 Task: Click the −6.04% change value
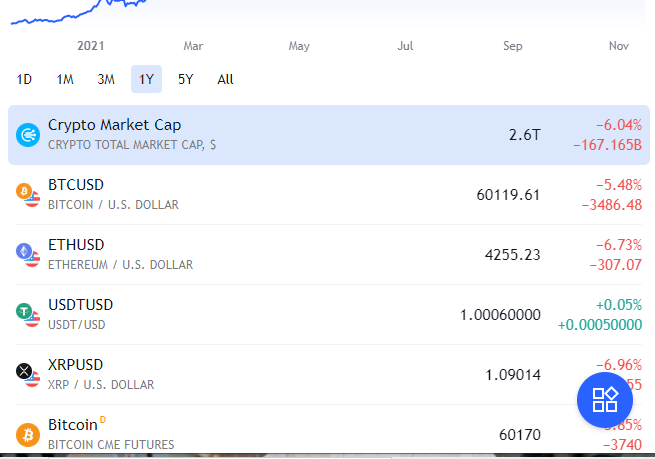[619, 125]
